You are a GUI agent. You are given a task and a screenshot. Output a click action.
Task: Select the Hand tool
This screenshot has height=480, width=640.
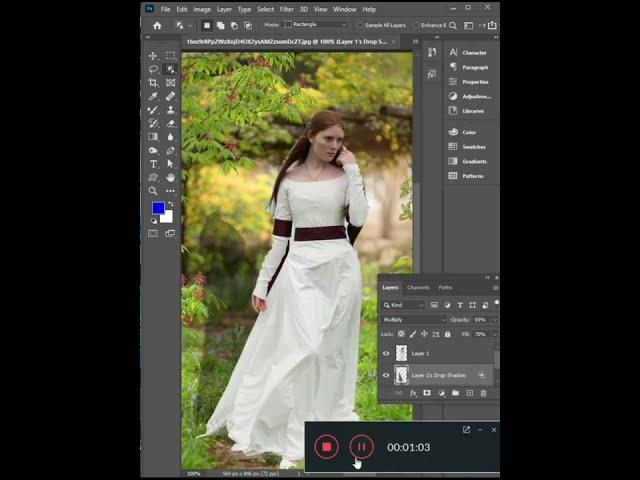[171, 177]
